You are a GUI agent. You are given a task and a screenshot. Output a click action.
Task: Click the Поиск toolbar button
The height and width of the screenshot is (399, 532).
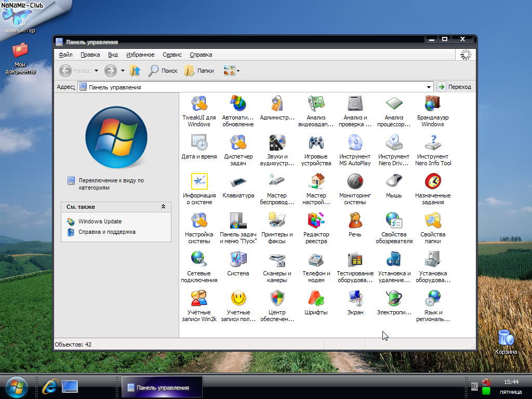coord(163,71)
